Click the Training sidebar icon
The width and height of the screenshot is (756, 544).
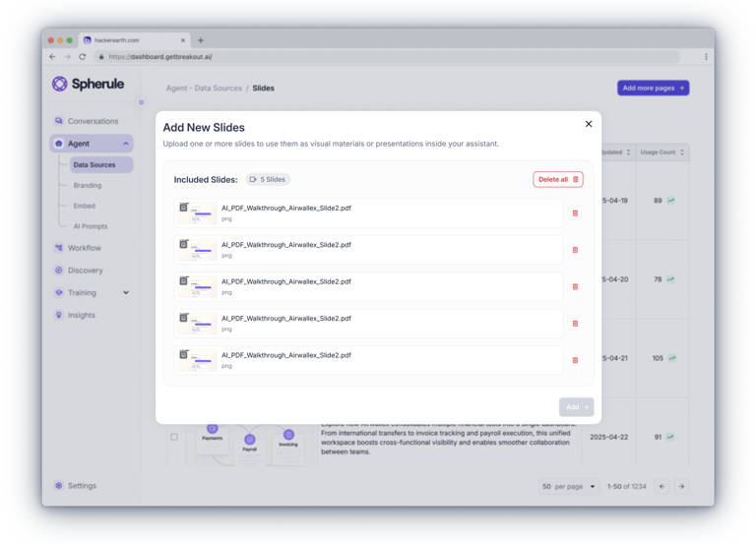point(59,292)
